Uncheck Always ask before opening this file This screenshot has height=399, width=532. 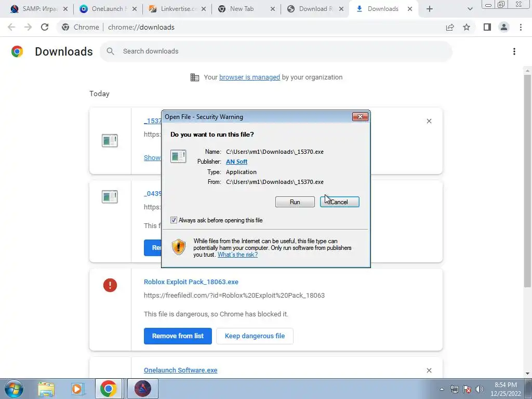(x=174, y=220)
